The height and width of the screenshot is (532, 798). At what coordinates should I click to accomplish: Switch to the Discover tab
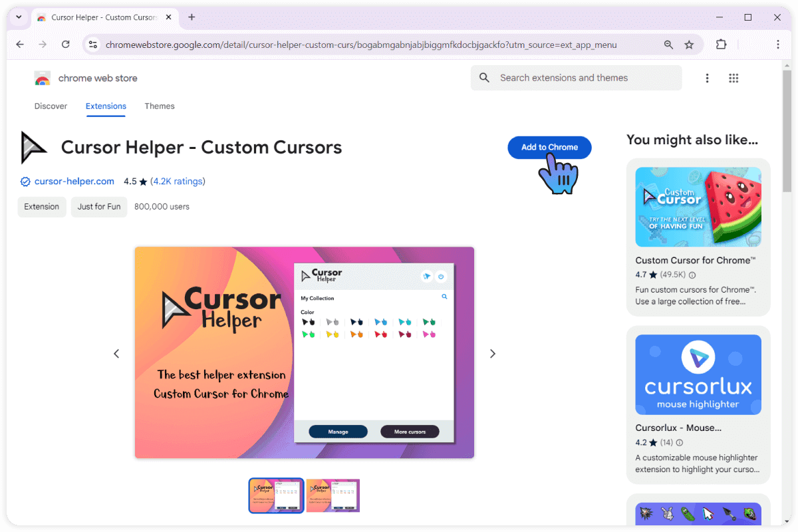click(51, 106)
